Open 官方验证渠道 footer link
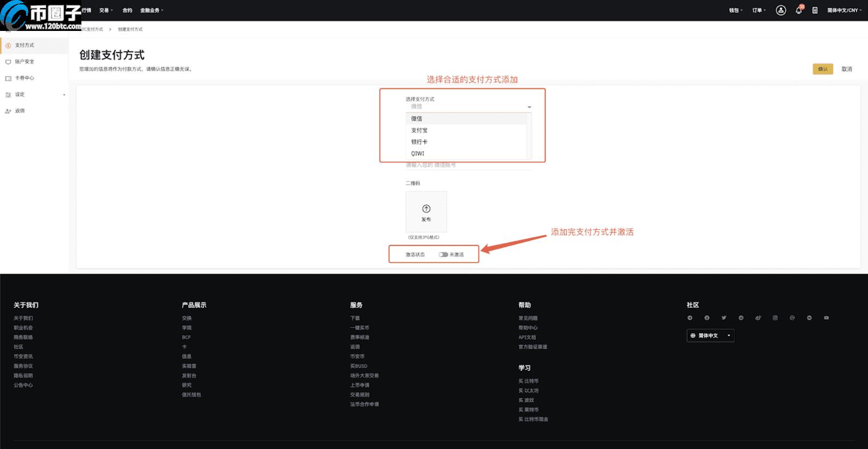The image size is (868, 449). coord(533,347)
